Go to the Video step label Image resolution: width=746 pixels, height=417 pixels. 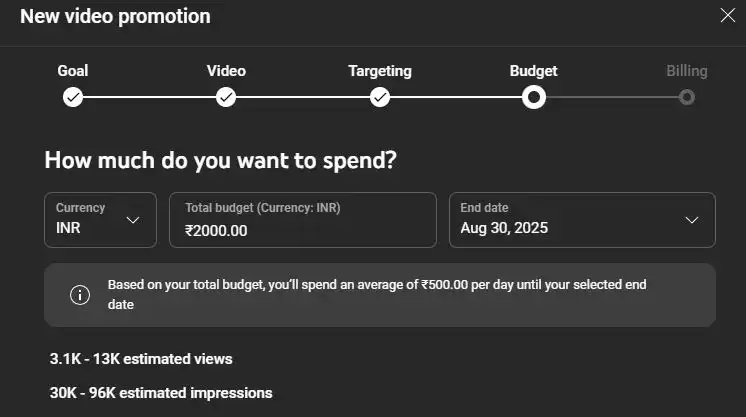[x=226, y=71]
